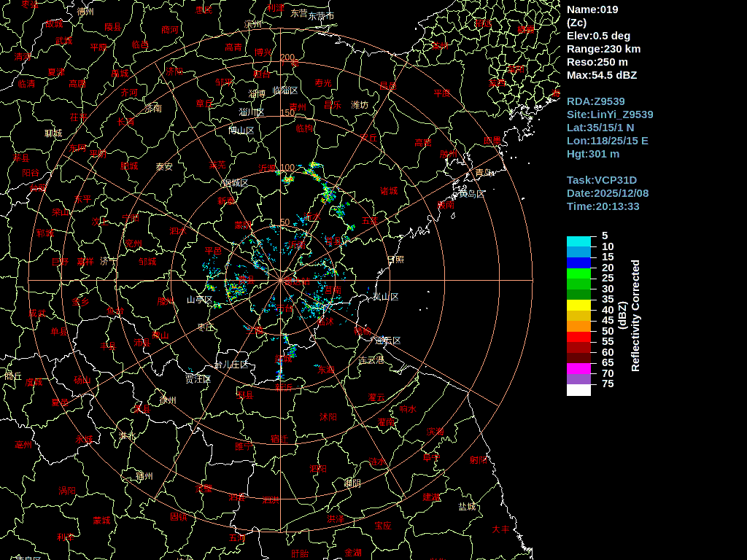Select the Max:54.5 dBZ readout
This screenshot has height=560, width=747.
pyautogui.click(x=602, y=75)
